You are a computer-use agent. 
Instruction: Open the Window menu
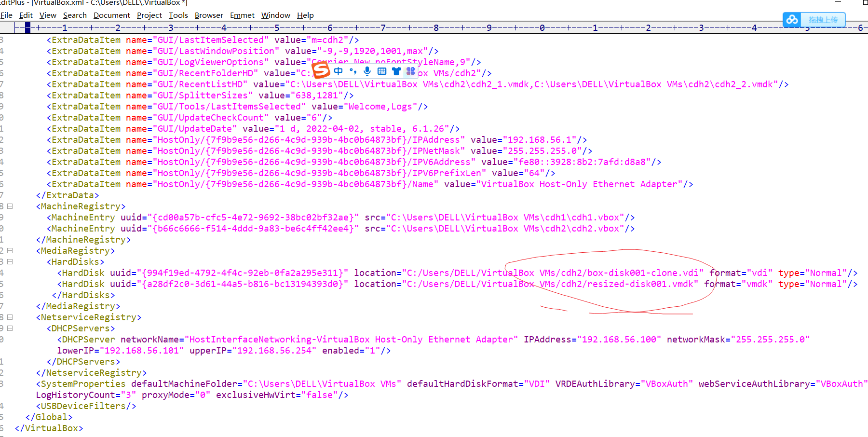(276, 15)
